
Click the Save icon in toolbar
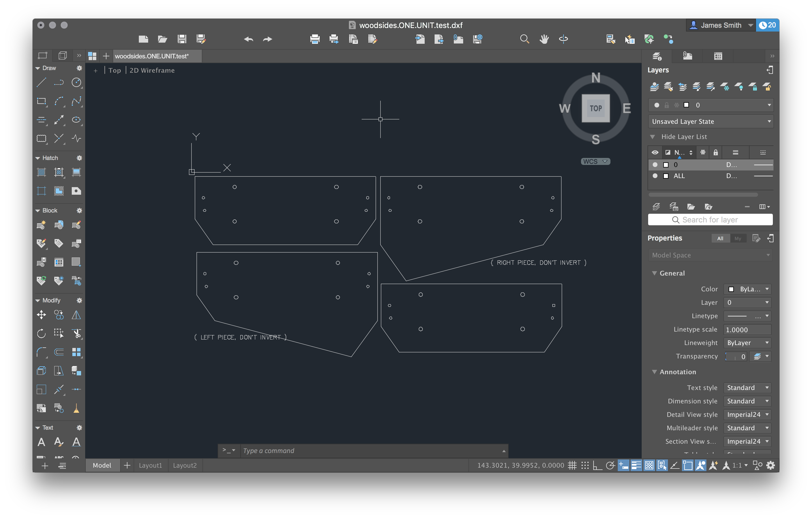coord(182,39)
